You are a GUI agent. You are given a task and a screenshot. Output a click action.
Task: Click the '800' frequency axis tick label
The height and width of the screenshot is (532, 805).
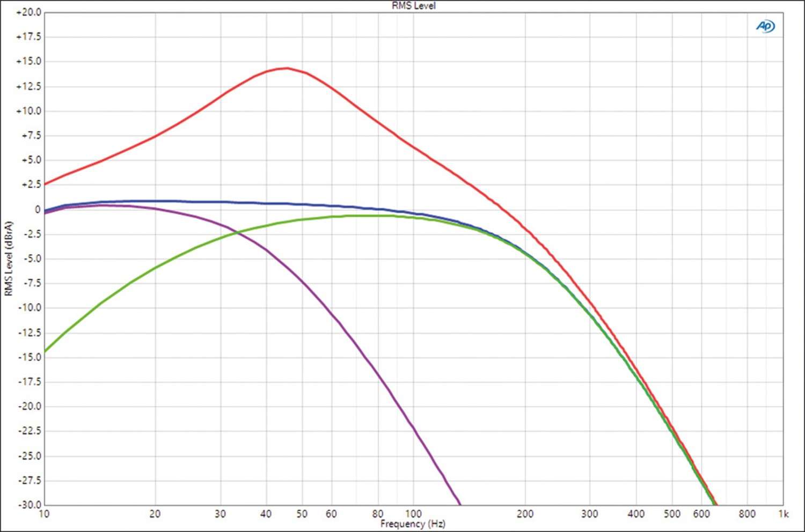(747, 514)
